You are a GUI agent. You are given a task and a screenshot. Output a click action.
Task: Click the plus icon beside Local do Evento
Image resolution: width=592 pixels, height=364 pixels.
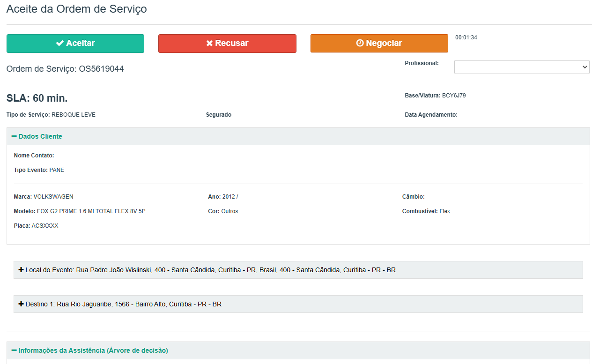click(21, 270)
